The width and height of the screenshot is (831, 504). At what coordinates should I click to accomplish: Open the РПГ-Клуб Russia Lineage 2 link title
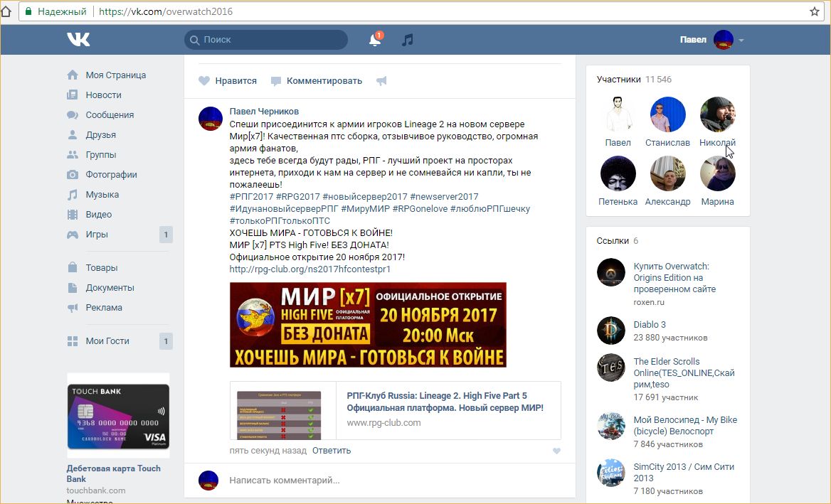point(445,402)
